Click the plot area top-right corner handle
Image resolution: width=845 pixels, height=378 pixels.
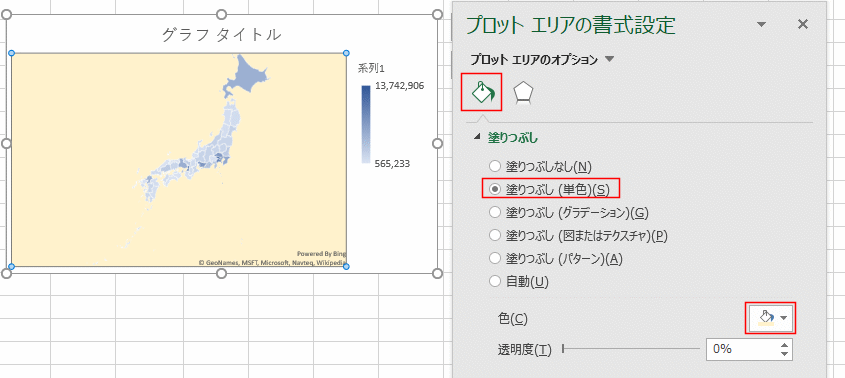pos(346,53)
